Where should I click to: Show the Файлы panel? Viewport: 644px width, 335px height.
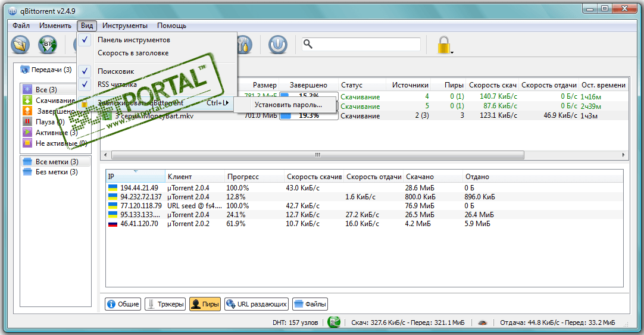(x=310, y=304)
